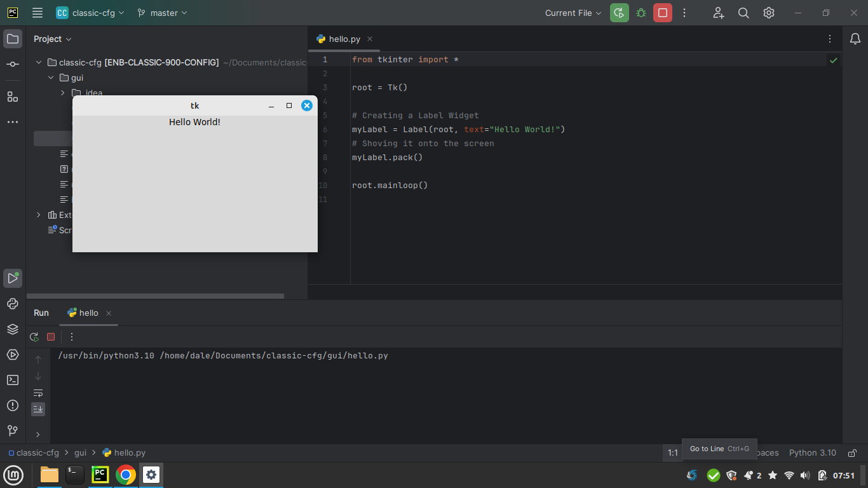Click gui in the breadcrumb navigation bar
The width and height of the screenshot is (868, 488).
[80, 452]
